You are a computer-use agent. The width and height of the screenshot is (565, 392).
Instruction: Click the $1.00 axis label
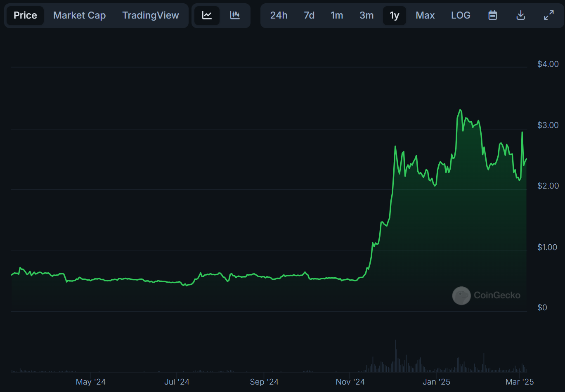(x=548, y=247)
